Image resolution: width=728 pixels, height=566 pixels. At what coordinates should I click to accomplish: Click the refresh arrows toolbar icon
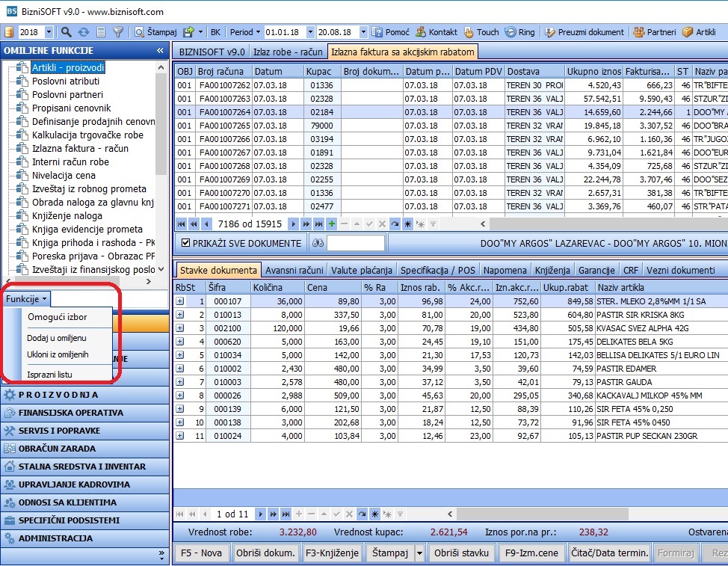pyautogui.click(x=84, y=32)
